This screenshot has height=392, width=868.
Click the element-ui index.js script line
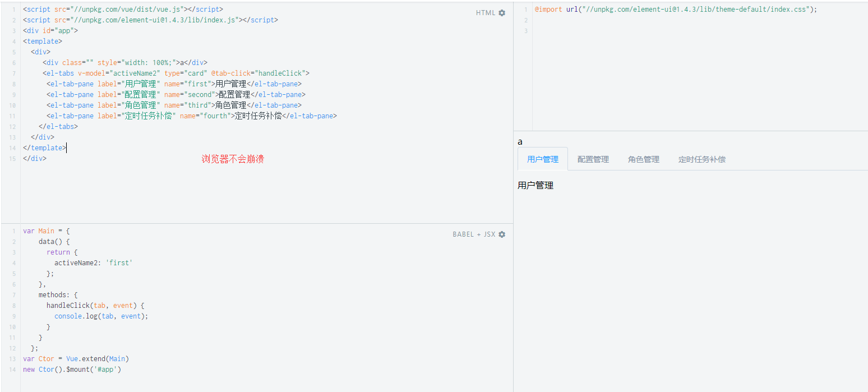150,20
